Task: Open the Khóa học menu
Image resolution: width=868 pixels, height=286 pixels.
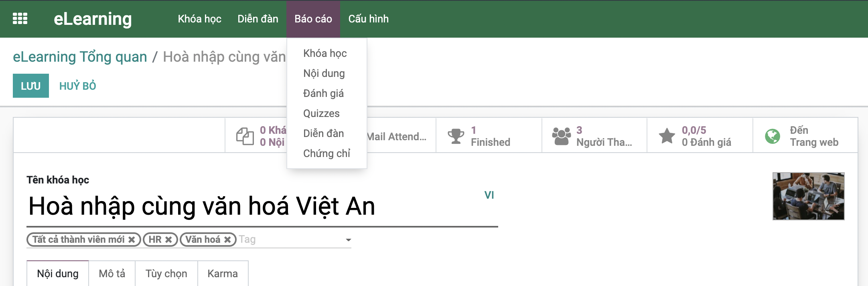Action: (x=199, y=18)
